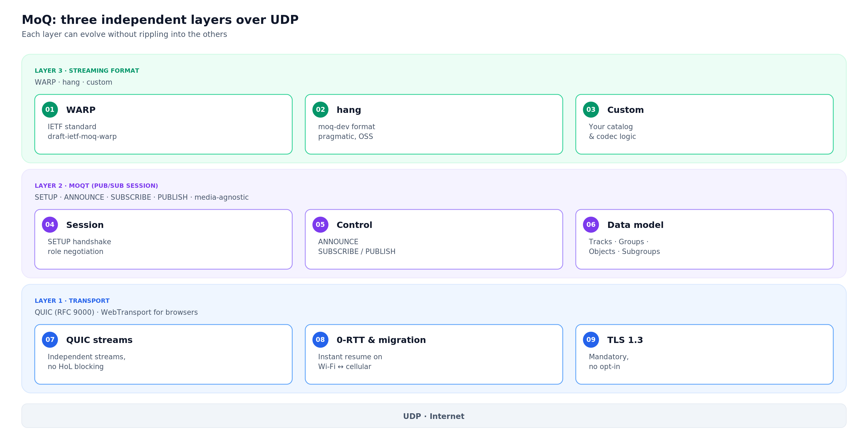Select the 01 badge on the WARP card
The width and height of the screenshot is (868, 445).
(50, 109)
